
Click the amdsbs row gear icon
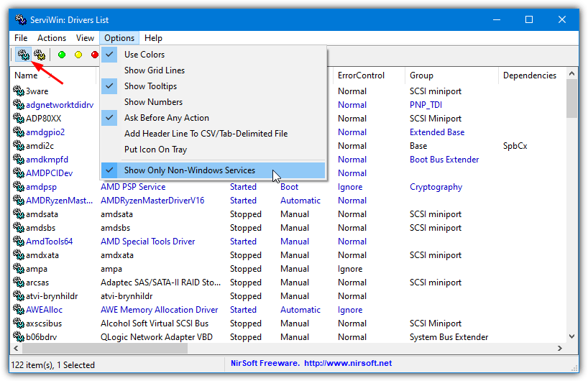point(19,228)
